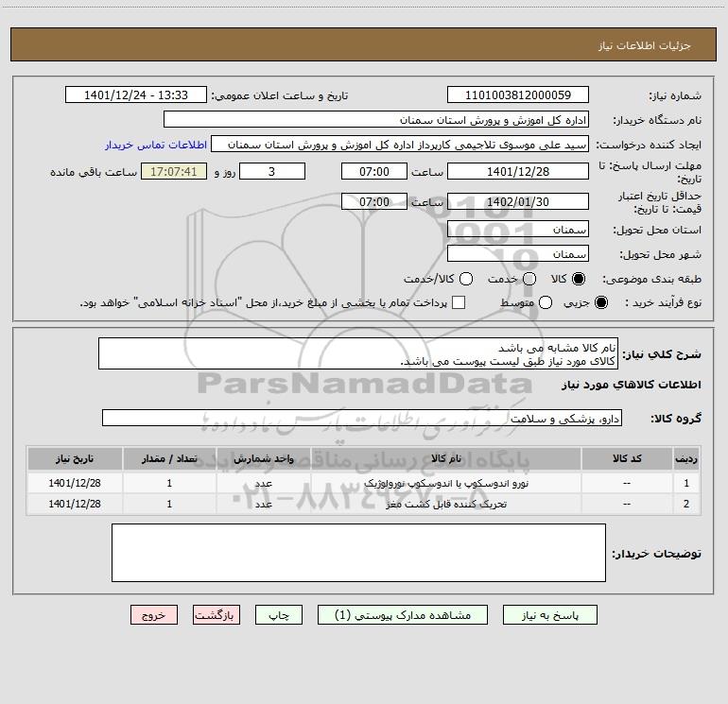Click the buyer organization name field

(x=376, y=120)
